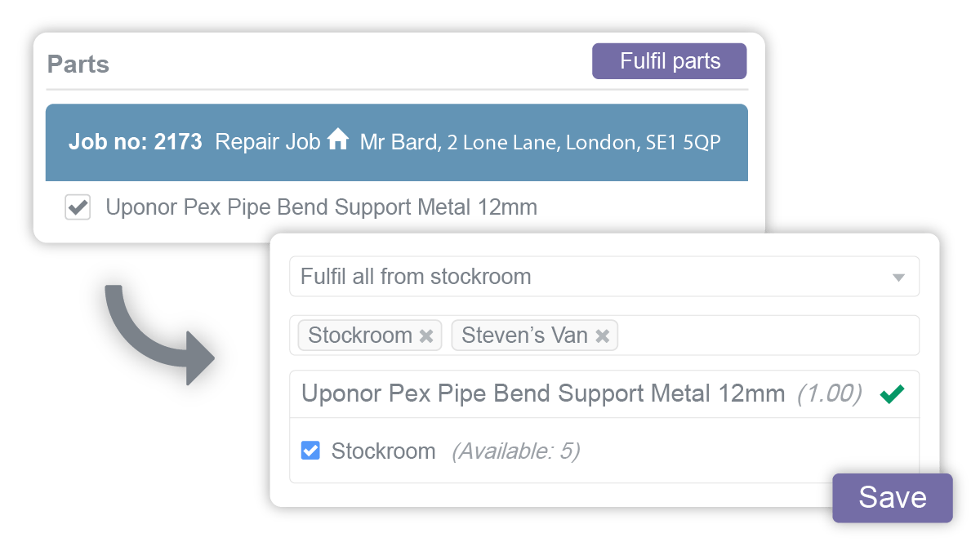Click the Save button
Image resolution: width=980 pixels, height=551 pixels.
coord(892,497)
